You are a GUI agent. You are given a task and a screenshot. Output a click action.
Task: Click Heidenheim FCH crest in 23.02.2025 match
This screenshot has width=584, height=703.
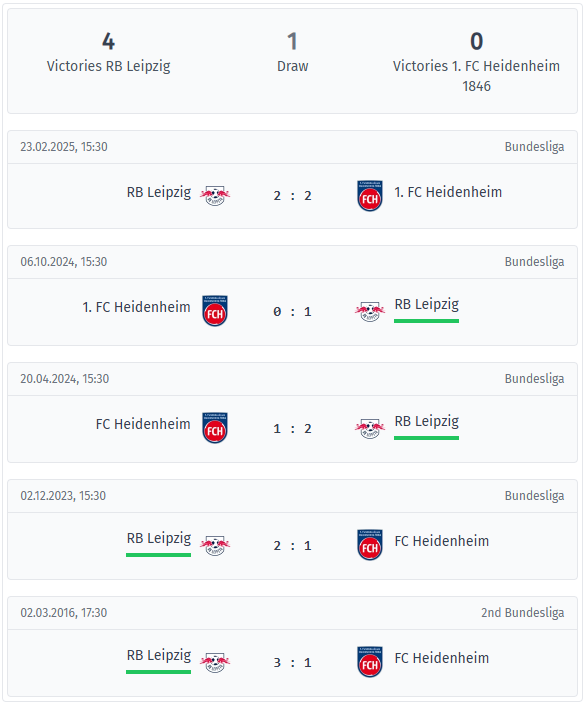click(370, 195)
